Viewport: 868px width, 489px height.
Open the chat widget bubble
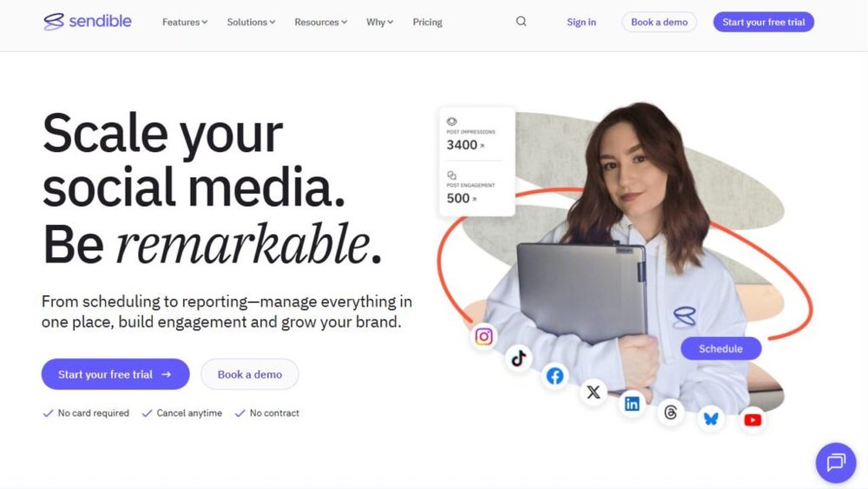[836, 462]
